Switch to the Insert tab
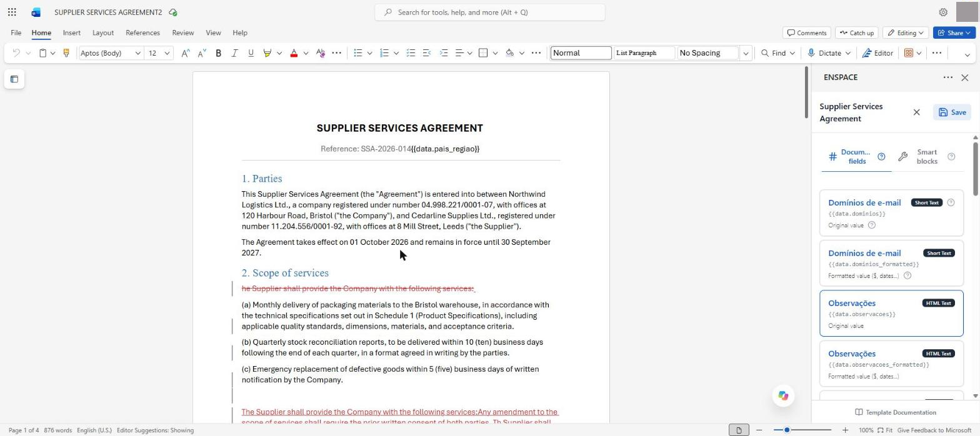Viewport: 980px width, 436px height. point(71,32)
